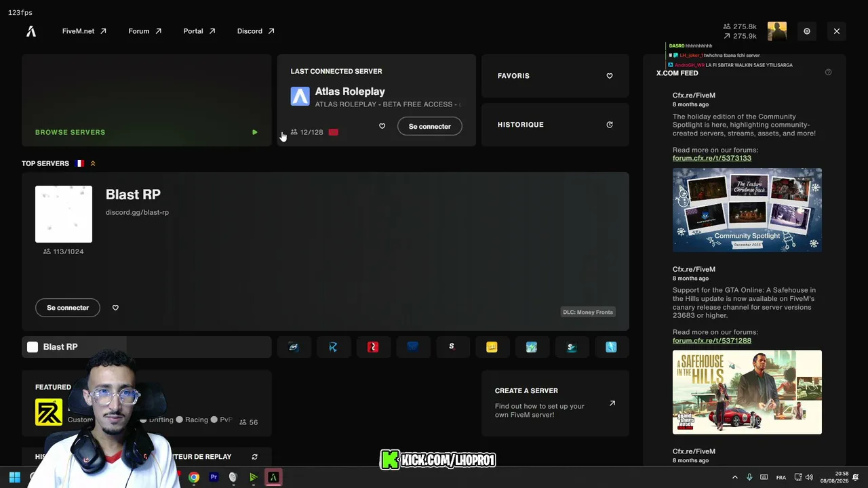Viewport: 868px width, 488px height.
Task: Collapse the Top Servers chevron
Action: click(93, 163)
